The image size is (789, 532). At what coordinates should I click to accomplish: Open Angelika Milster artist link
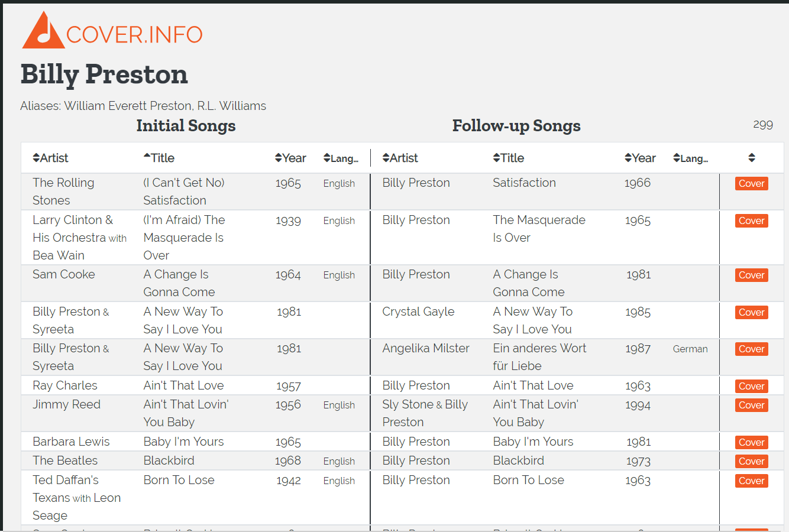[x=426, y=348]
